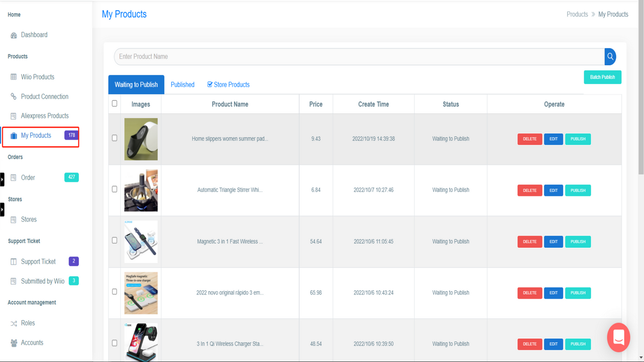Screen dimensions: 644x362
Task: Open the Dashboard from the sidebar
Action: point(34,35)
